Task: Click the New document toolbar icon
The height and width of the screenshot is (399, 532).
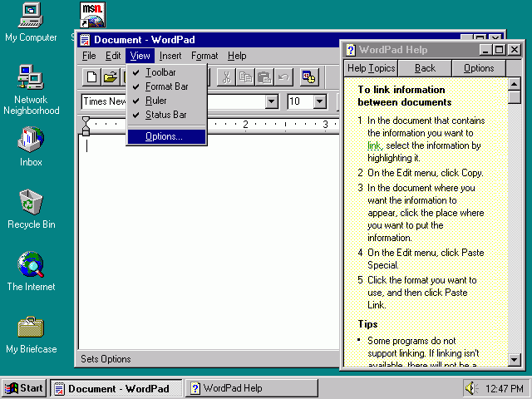Action: [x=92, y=77]
